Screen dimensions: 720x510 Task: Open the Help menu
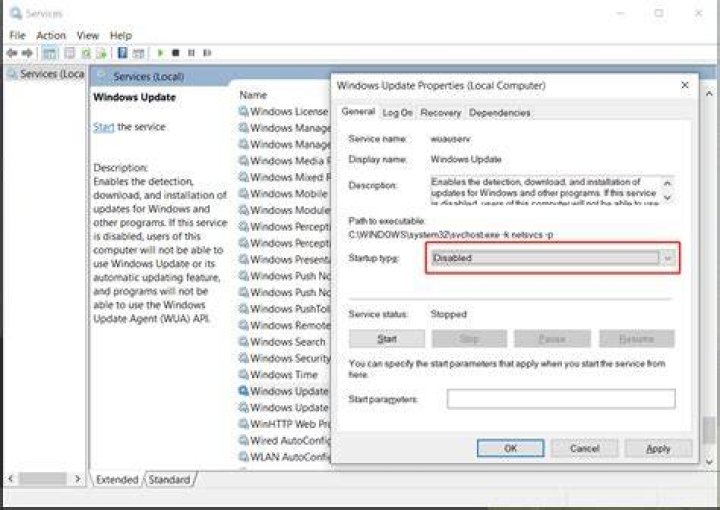tap(121, 35)
